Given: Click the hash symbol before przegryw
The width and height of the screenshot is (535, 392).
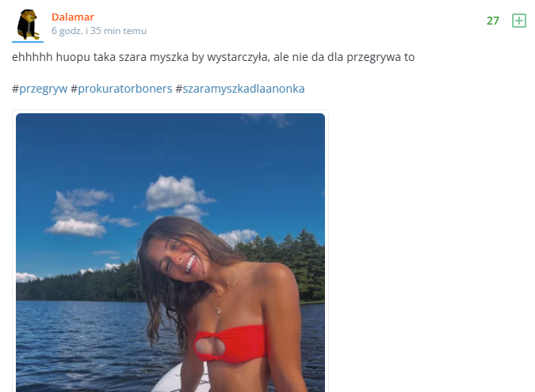Looking at the screenshot, I should coord(15,89).
